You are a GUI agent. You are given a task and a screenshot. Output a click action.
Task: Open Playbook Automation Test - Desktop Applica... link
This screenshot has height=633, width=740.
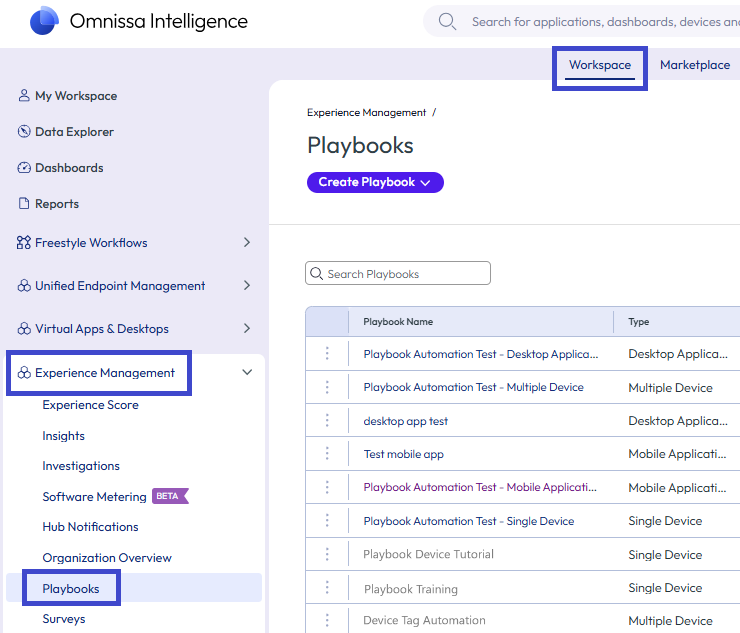[481, 354]
